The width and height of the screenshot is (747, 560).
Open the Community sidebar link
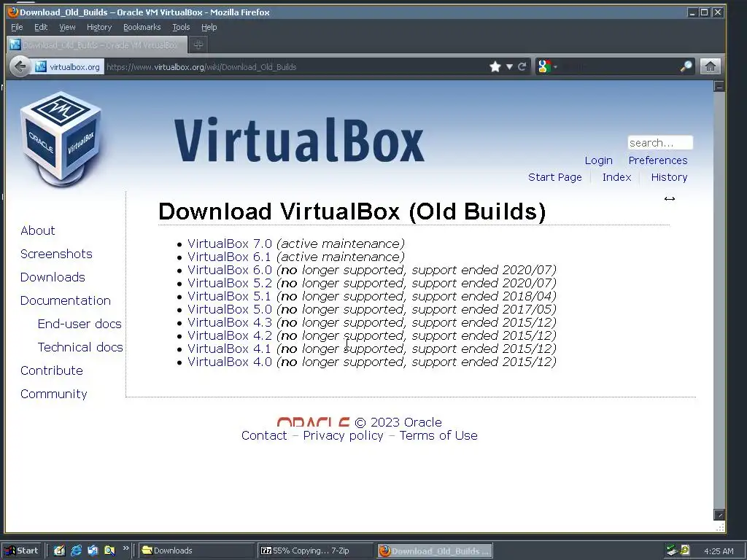coord(54,394)
